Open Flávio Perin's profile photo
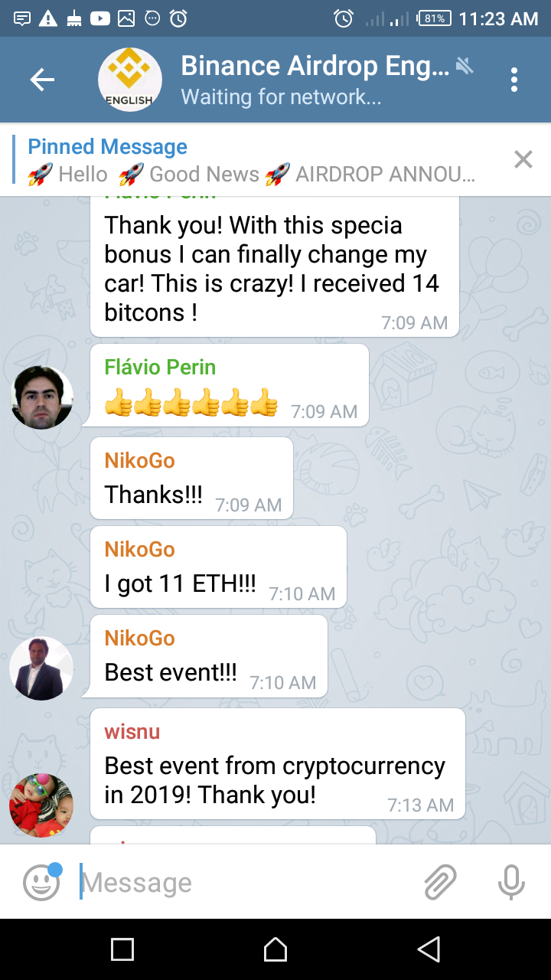 pyautogui.click(x=42, y=397)
